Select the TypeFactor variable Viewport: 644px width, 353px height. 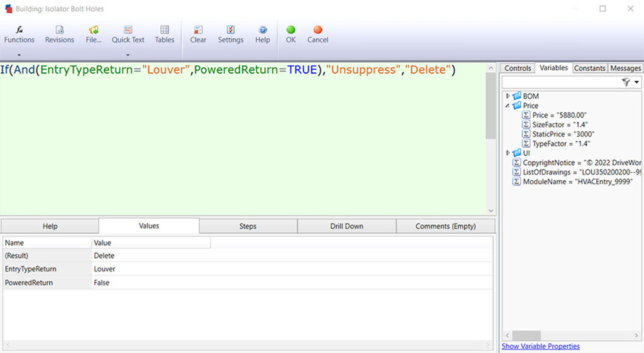click(556, 143)
